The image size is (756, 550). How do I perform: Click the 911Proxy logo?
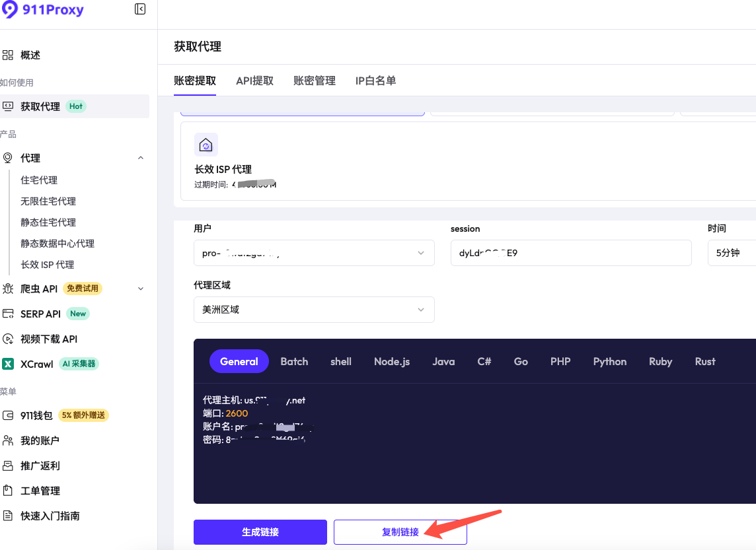point(42,10)
